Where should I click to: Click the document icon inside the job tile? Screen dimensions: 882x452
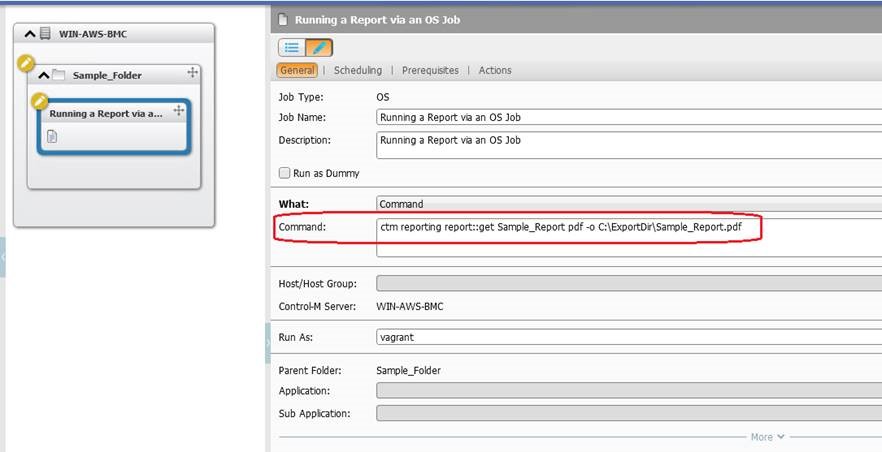[x=52, y=136]
